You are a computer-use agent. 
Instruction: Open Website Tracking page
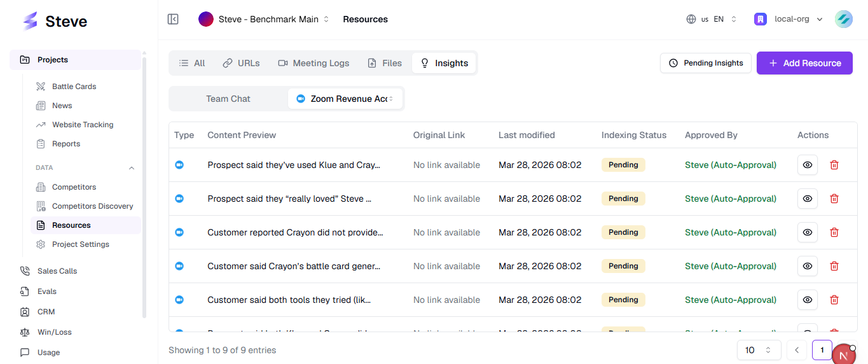coord(83,125)
